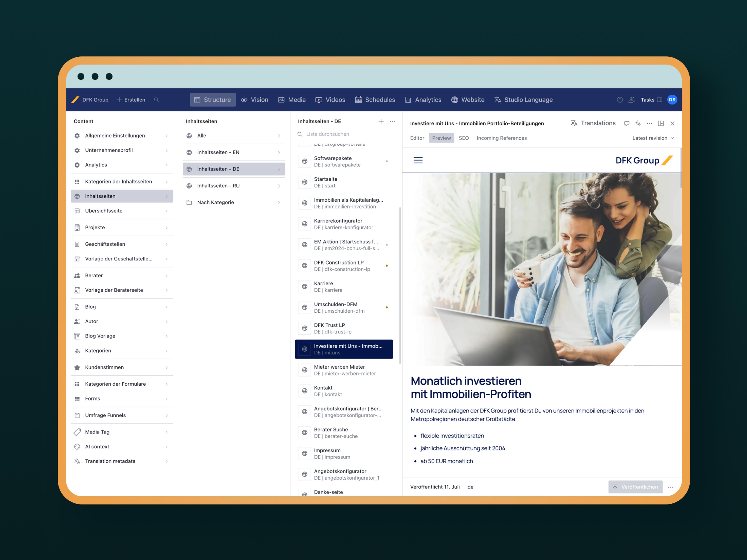The width and height of the screenshot is (747, 560).
Task: Expand the Nach Kategorie folder
Action: point(234,203)
